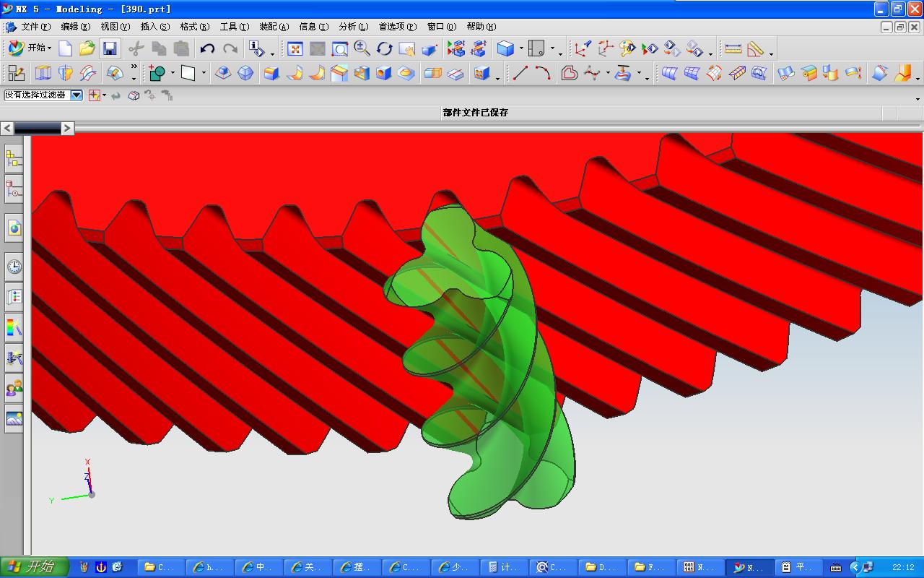The height and width of the screenshot is (578, 924).
Task: Open the 窗口(O) menu
Action: click(x=441, y=27)
